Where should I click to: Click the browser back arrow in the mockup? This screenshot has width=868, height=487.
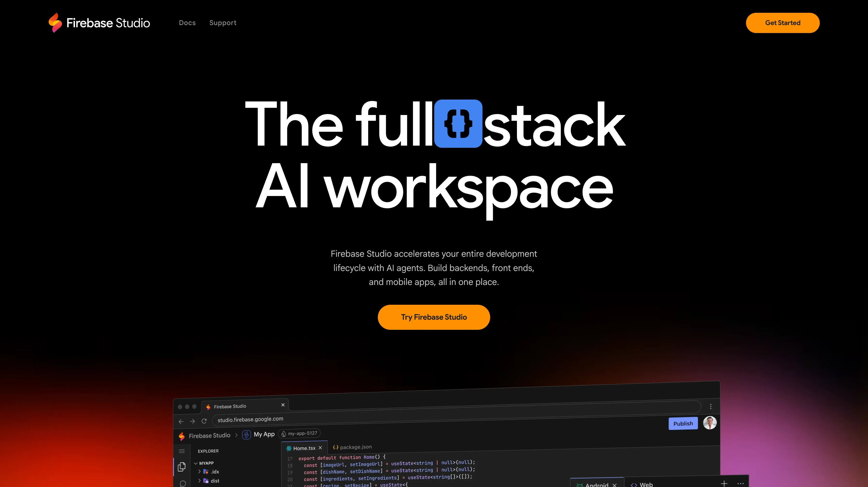click(x=181, y=421)
